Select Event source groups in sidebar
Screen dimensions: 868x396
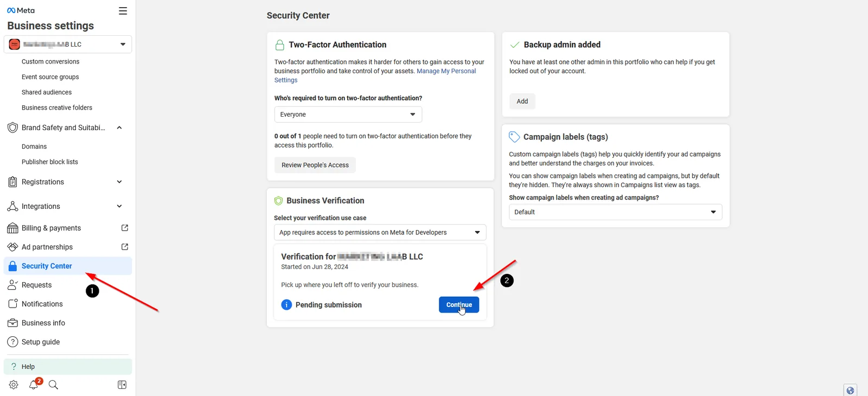click(x=50, y=77)
